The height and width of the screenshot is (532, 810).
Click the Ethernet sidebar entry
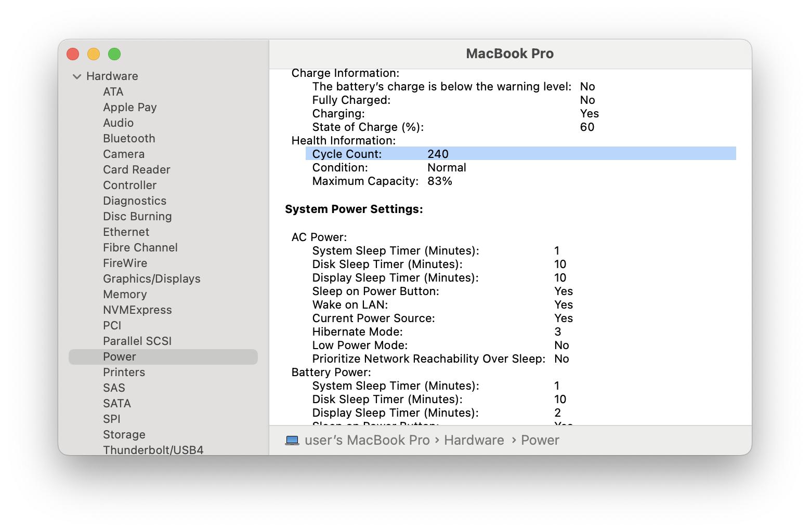point(126,232)
